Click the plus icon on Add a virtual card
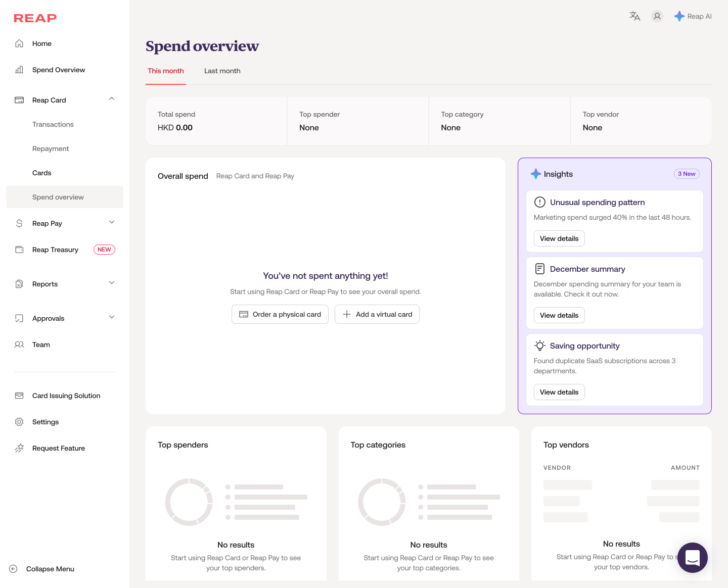728x588 pixels. click(x=347, y=314)
